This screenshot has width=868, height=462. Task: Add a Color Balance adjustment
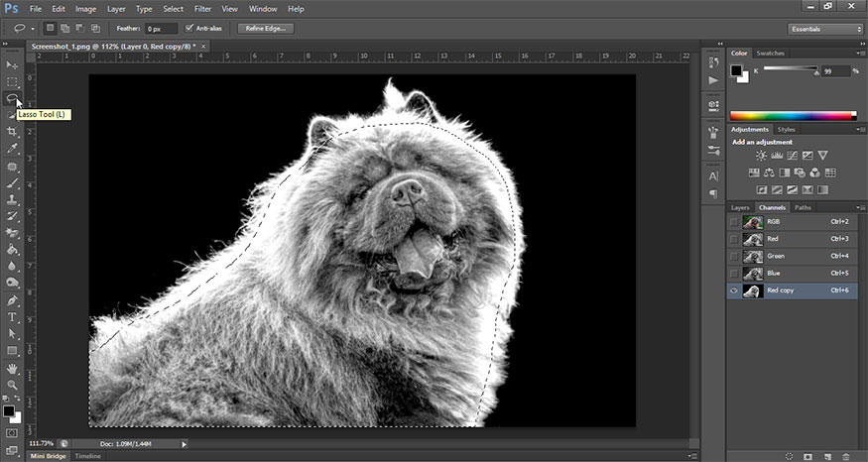pos(769,173)
